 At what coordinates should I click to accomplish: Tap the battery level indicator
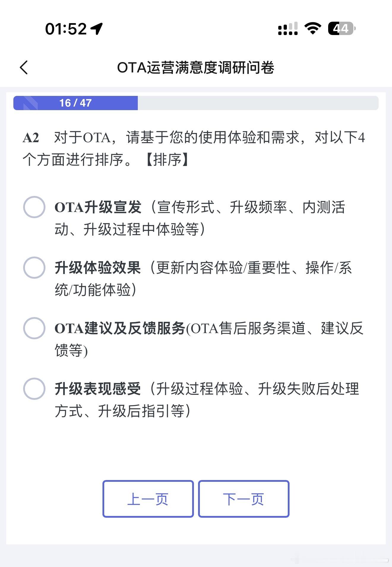coord(342,28)
